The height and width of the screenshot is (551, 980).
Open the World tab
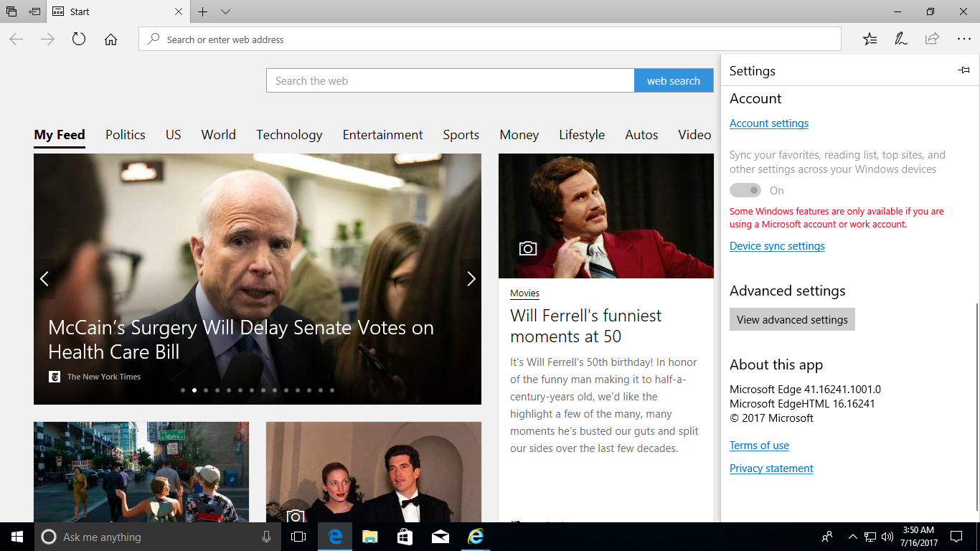click(219, 135)
